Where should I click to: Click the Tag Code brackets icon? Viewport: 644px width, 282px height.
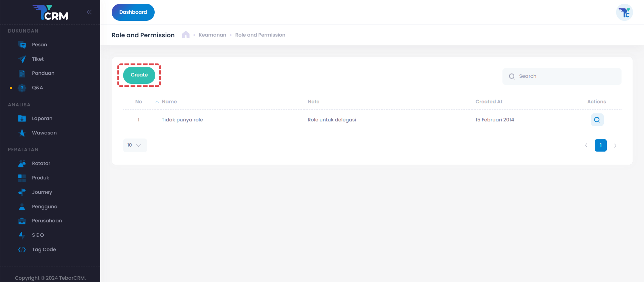point(22,250)
